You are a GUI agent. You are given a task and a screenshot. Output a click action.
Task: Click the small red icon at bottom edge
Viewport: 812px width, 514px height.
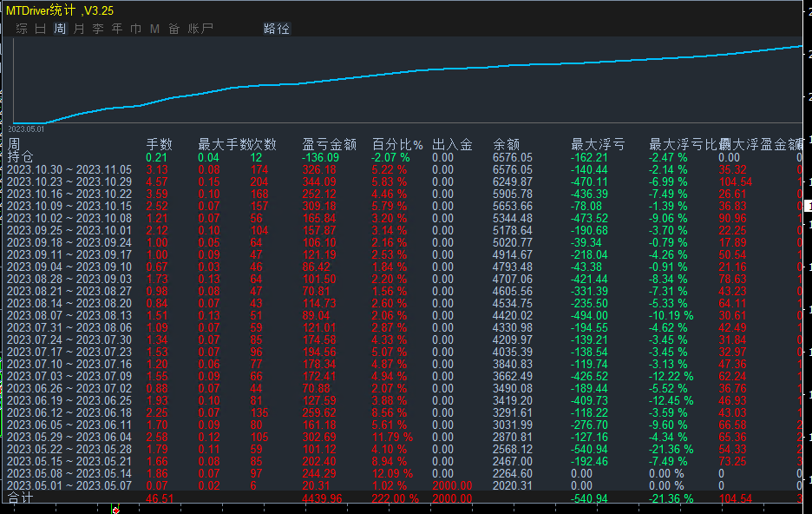115,510
